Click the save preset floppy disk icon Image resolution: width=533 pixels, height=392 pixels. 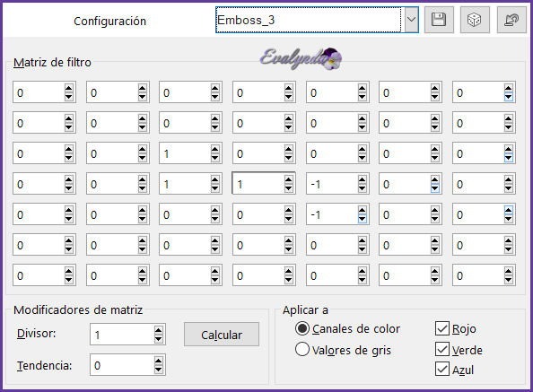[x=439, y=20]
